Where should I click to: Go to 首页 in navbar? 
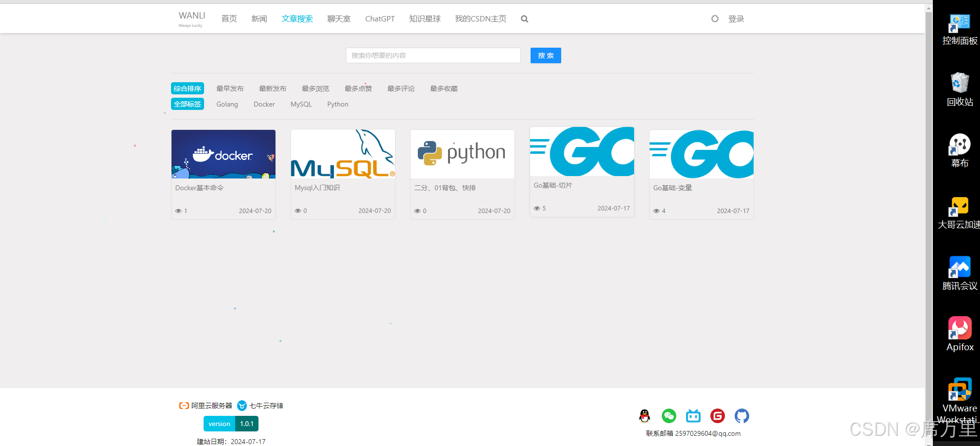(229, 19)
